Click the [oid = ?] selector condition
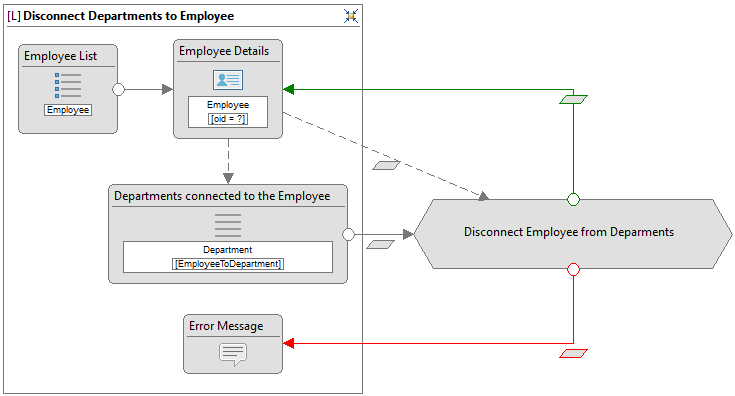The width and height of the screenshot is (735, 396). coord(228,119)
